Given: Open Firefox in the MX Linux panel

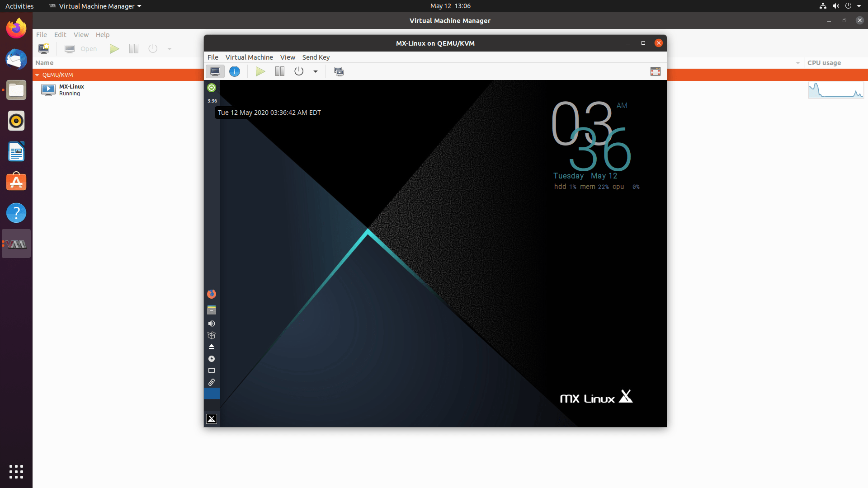Looking at the screenshot, I should pyautogui.click(x=211, y=294).
